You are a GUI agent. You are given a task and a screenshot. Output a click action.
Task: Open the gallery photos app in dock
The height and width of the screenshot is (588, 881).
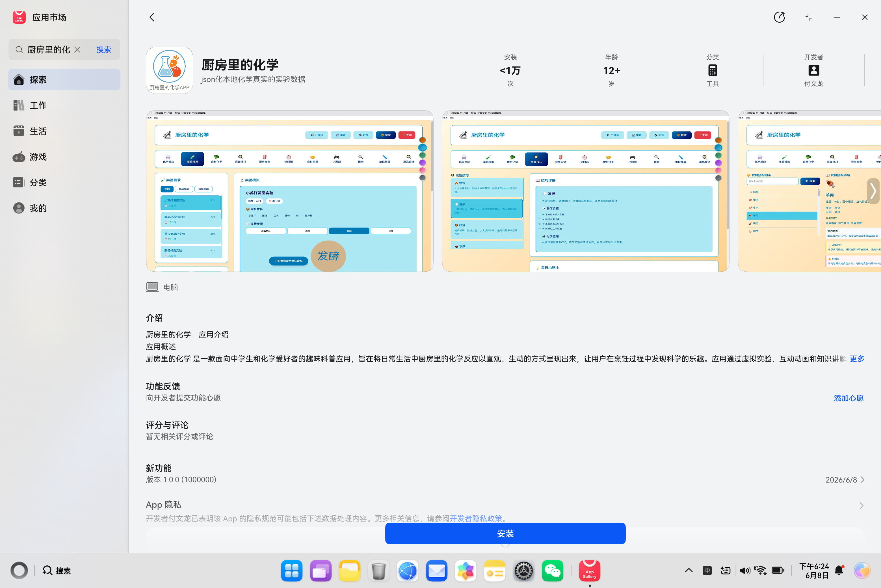click(465, 571)
